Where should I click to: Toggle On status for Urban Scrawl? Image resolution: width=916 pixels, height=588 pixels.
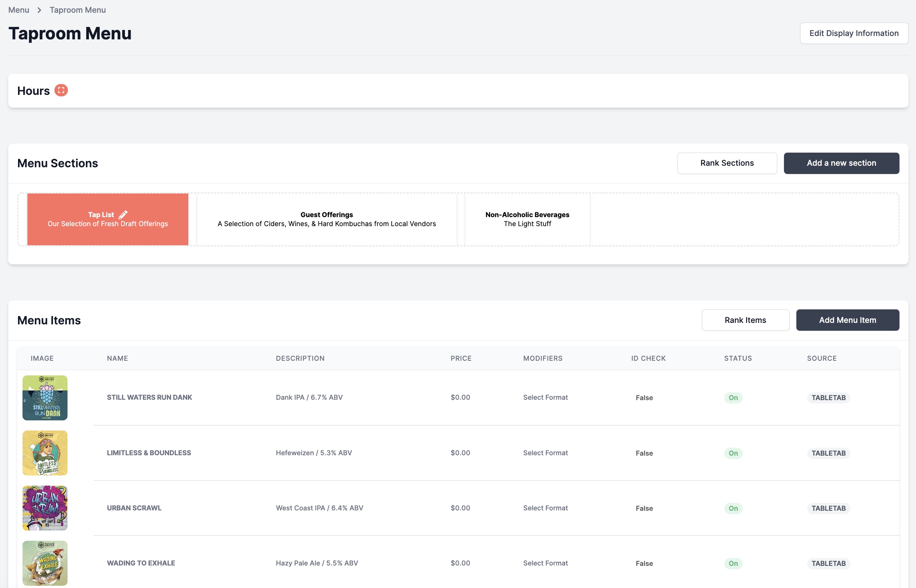[x=733, y=508]
